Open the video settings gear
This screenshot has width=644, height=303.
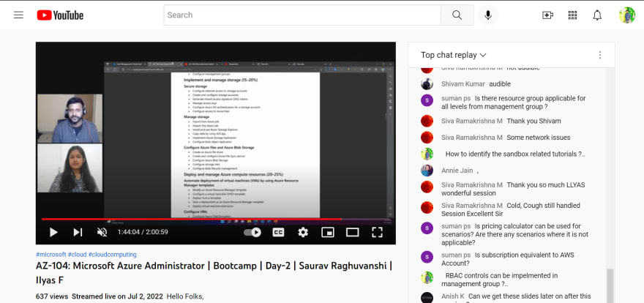click(x=303, y=233)
